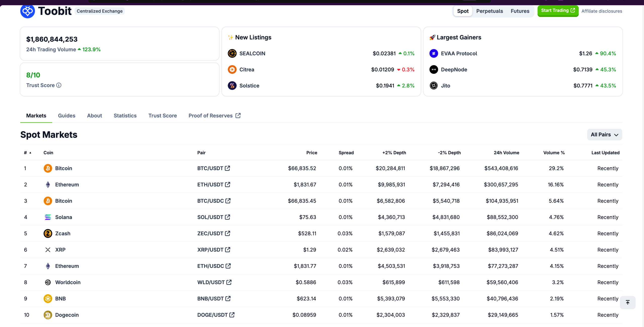Click the Zcash price $528.11
Screen dimensions: 644x327
(x=307, y=234)
